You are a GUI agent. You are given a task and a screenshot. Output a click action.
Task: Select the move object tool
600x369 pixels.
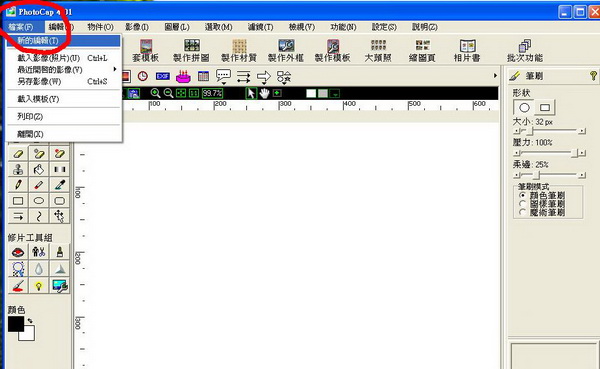pyautogui.click(x=60, y=216)
